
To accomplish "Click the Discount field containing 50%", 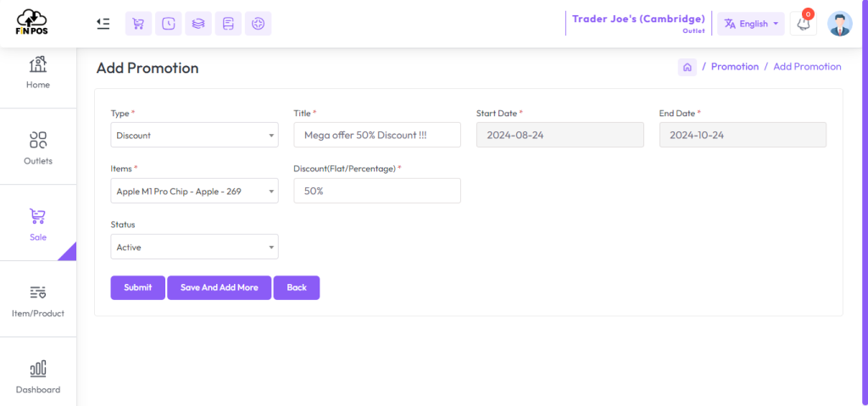I will tap(377, 191).
